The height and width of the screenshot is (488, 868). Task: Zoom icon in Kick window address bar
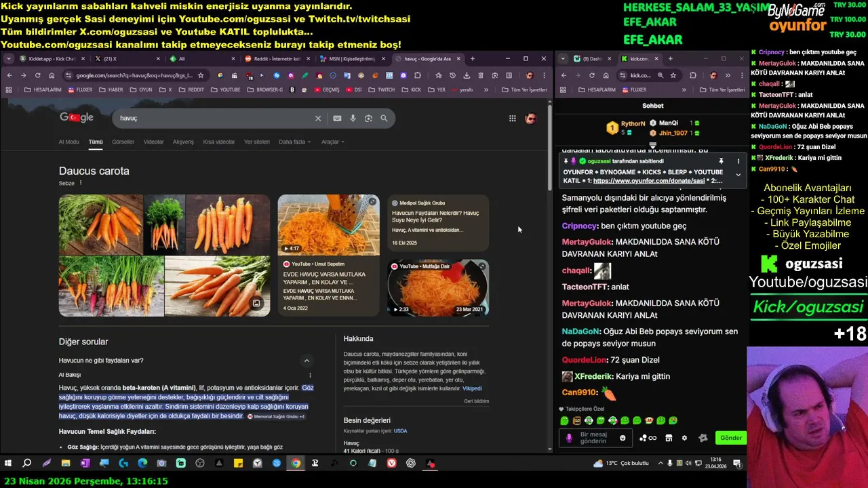(x=660, y=75)
